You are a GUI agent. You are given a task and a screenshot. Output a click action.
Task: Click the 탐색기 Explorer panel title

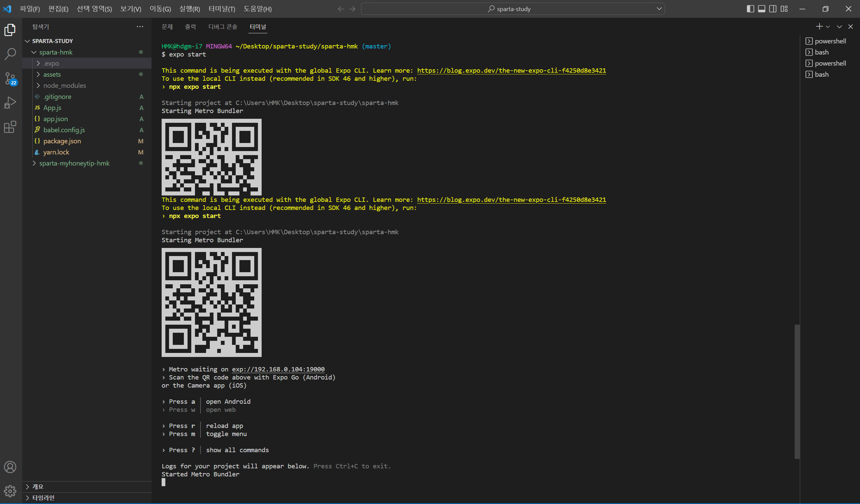coord(41,27)
